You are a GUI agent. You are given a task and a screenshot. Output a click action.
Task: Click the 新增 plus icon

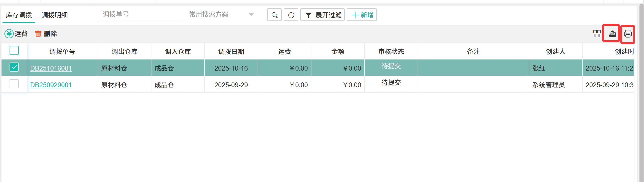pyautogui.click(x=355, y=15)
